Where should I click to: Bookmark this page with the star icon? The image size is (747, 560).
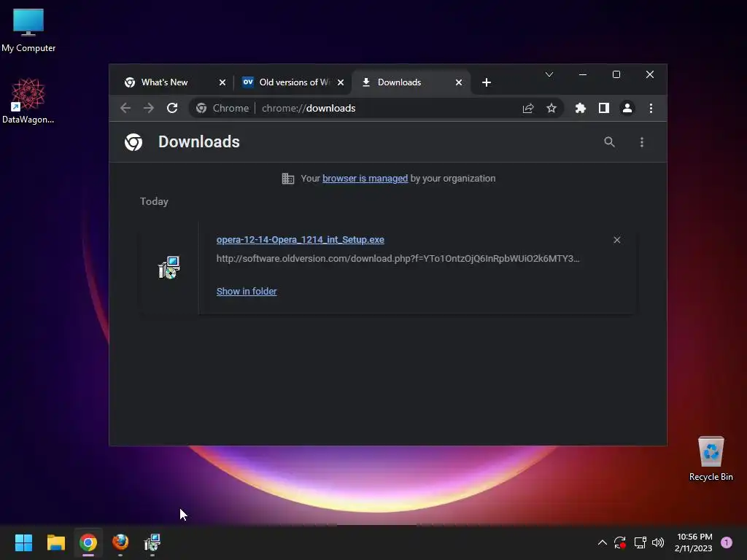pos(551,108)
